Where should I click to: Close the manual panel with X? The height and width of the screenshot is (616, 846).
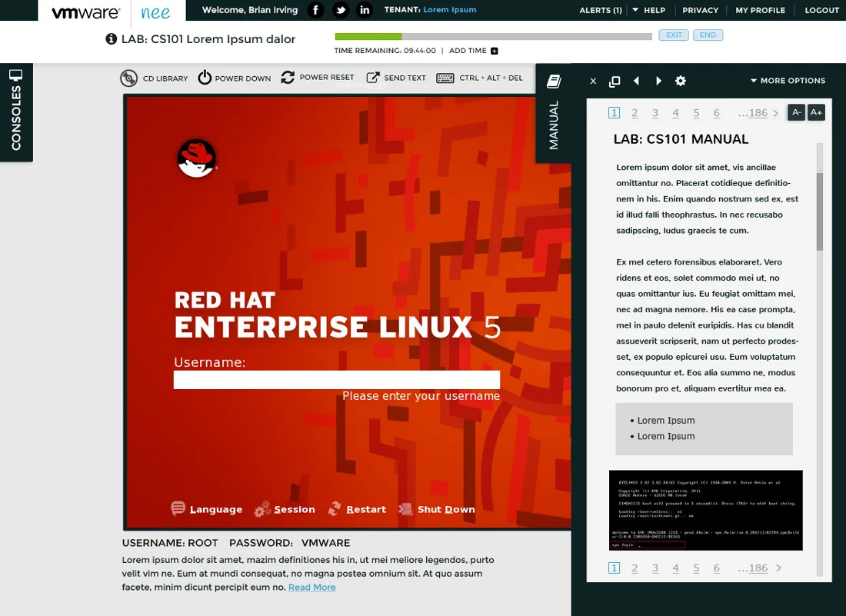593,81
